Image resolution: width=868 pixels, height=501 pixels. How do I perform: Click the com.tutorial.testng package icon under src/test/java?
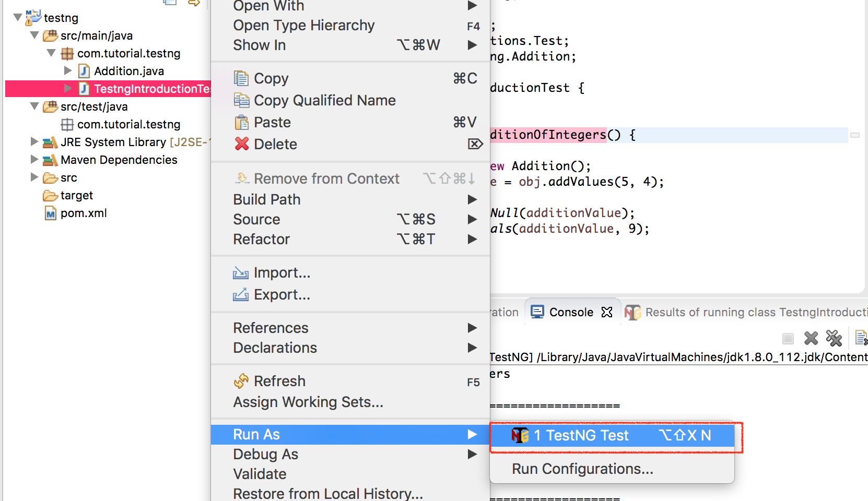click(67, 124)
